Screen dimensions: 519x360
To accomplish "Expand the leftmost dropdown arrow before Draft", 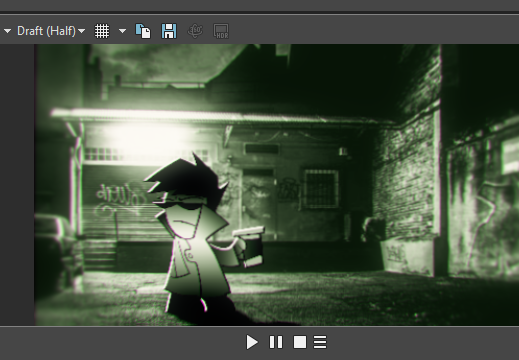I will pyautogui.click(x=7, y=31).
